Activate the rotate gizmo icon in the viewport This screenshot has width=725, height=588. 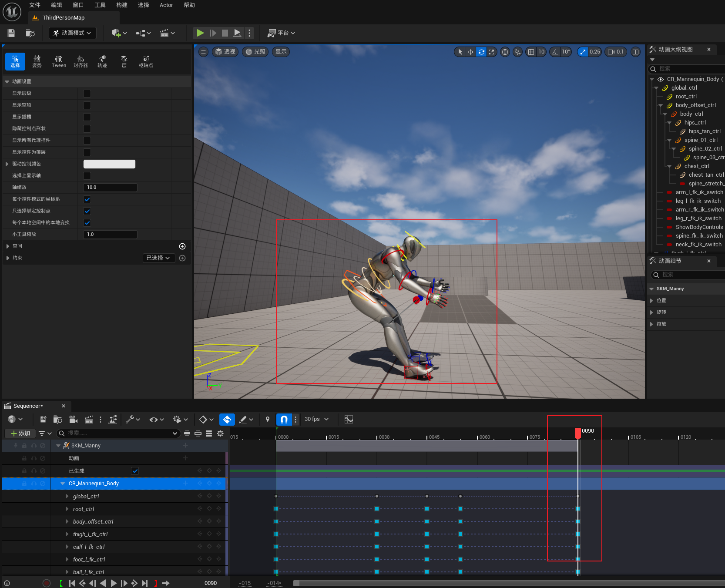[x=481, y=52]
